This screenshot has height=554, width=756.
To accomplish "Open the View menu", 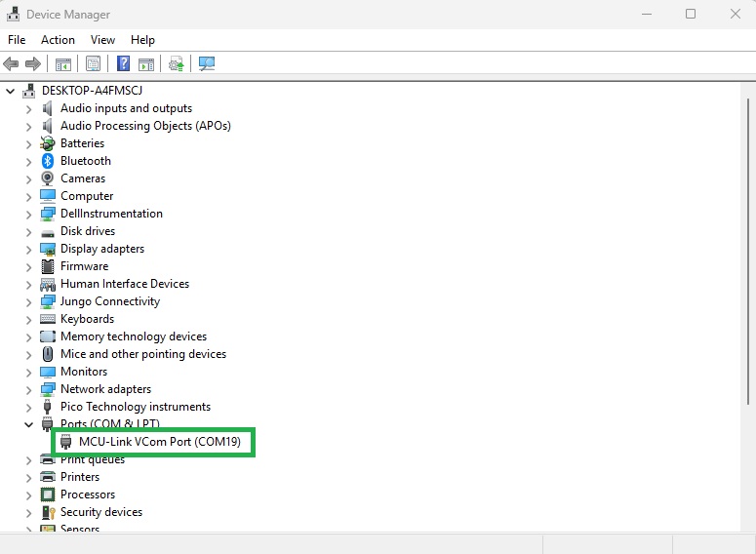I will pyautogui.click(x=102, y=40).
